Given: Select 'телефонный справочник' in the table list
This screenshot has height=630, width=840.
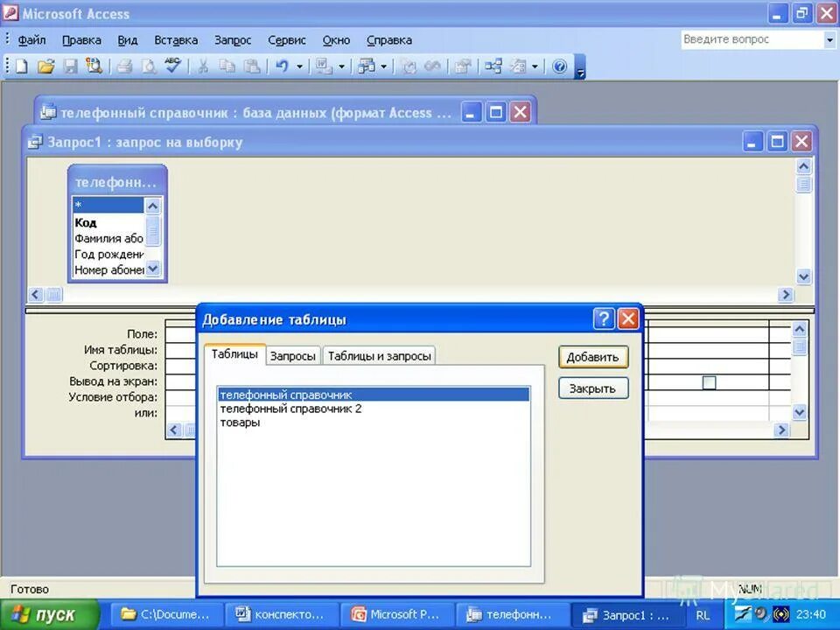Looking at the screenshot, I should (x=374, y=395).
